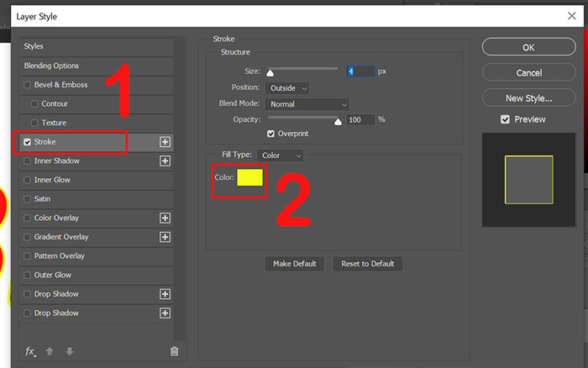Viewport: 588px width, 368px height.
Task: Click the OK button
Action: [528, 47]
